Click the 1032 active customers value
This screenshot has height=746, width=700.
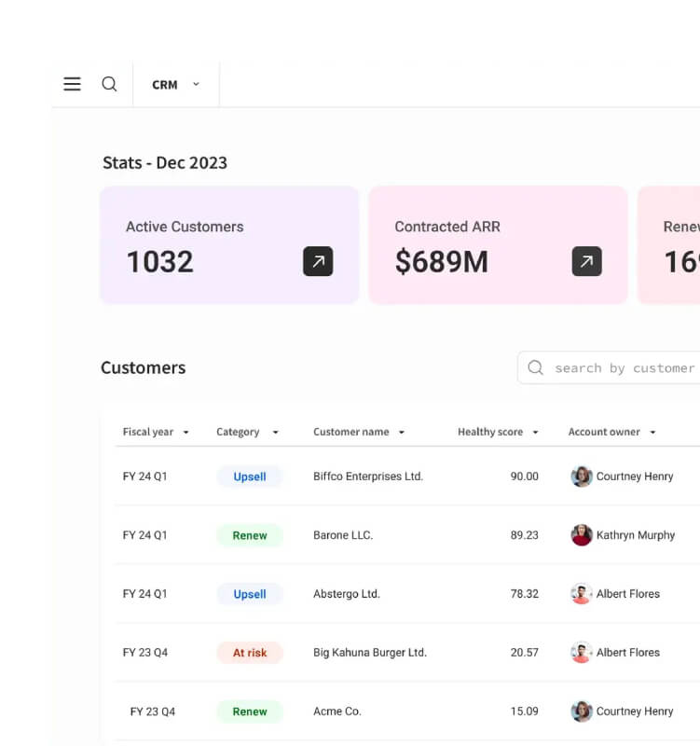pos(160,262)
